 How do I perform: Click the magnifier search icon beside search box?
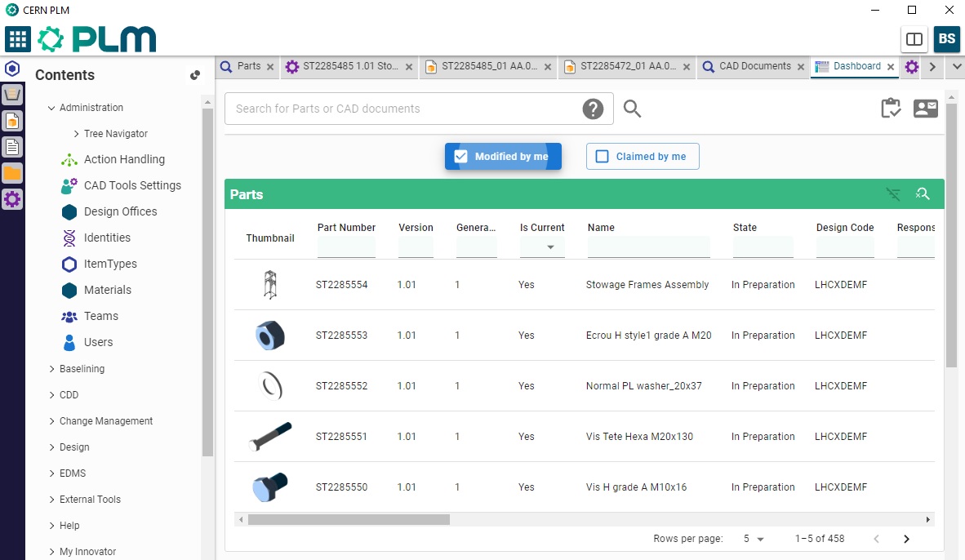pyautogui.click(x=632, y=109)
